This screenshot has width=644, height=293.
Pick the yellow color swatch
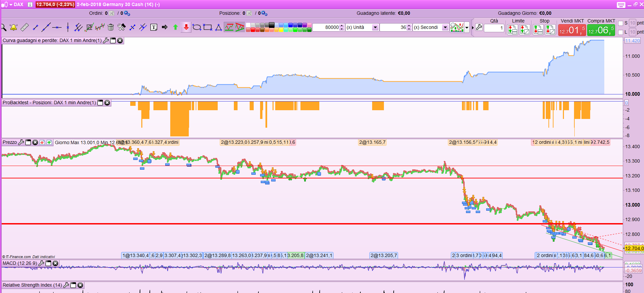[281, 30]
